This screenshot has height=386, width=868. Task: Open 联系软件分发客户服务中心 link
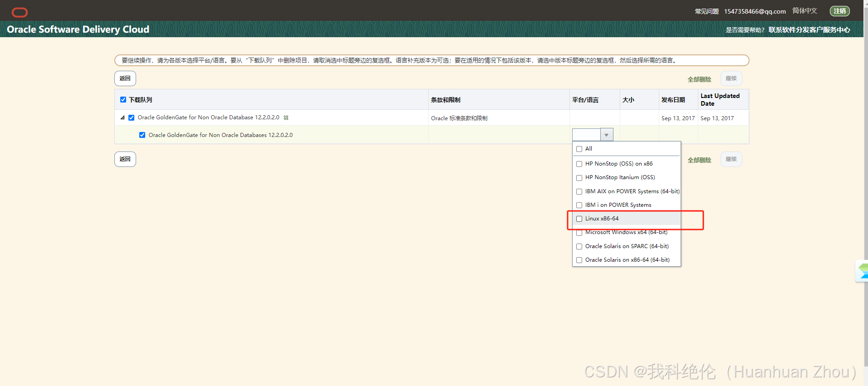pos(809,30)
